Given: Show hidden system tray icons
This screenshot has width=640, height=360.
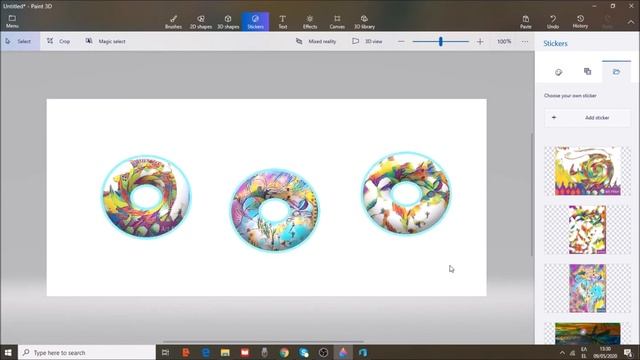Looking at the screenshot, I should [562, 353].
